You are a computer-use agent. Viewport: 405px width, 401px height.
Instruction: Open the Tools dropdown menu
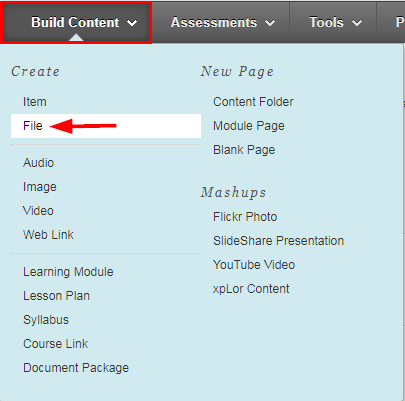336,22
